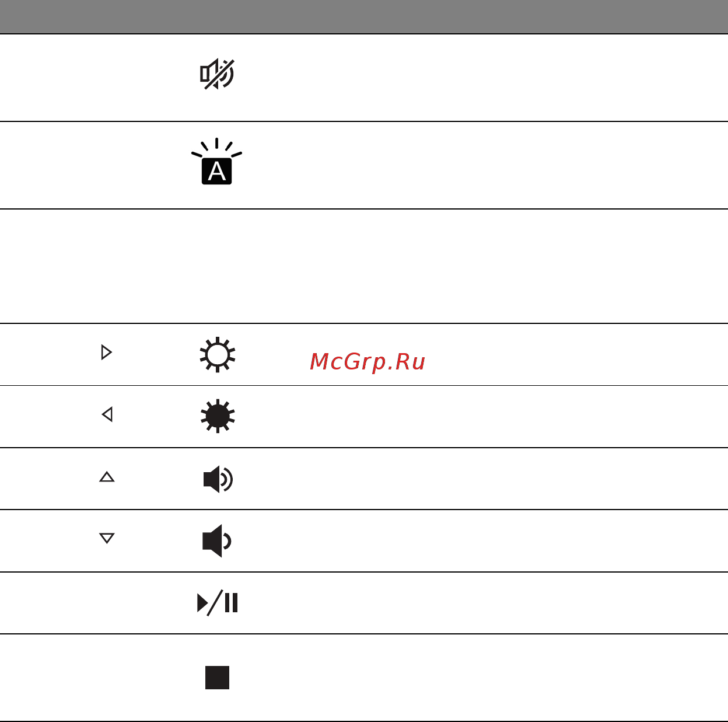Click the left-pointing triangle arrow
The height and width of the screenshot is (722, 728).
[x=107, y=414]
